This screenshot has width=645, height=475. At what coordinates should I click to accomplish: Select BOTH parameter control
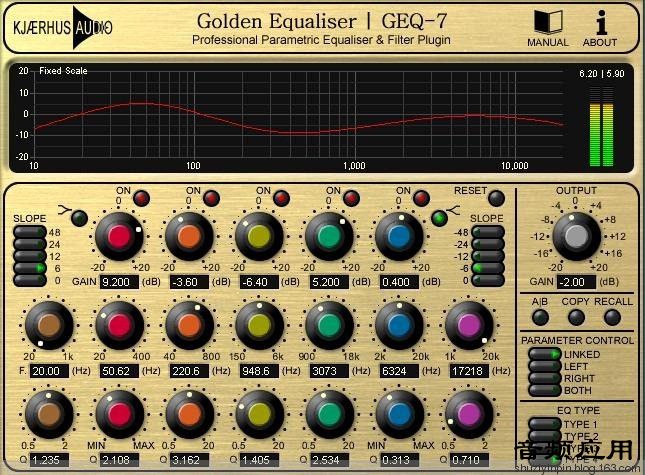545,390
